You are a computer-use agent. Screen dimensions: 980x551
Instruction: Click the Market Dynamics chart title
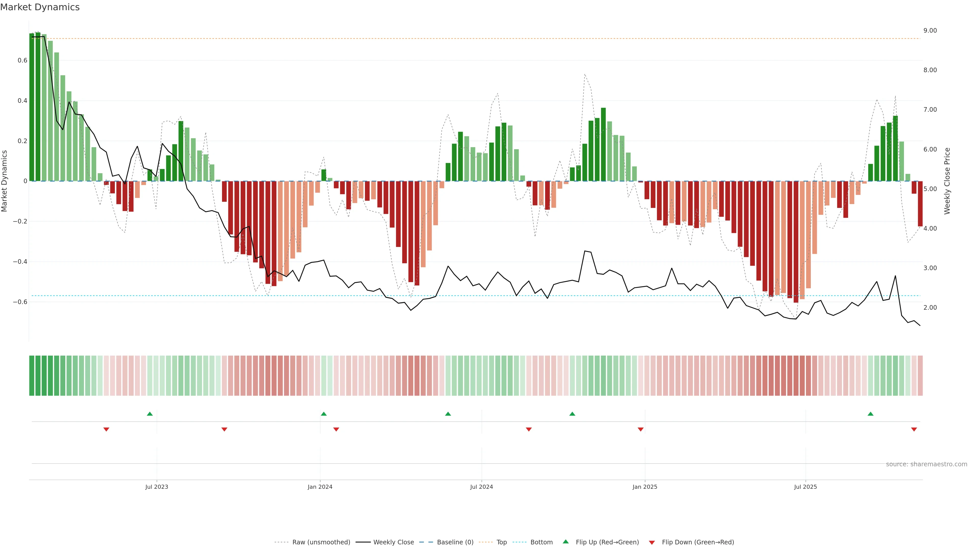(x=40, y=7)
